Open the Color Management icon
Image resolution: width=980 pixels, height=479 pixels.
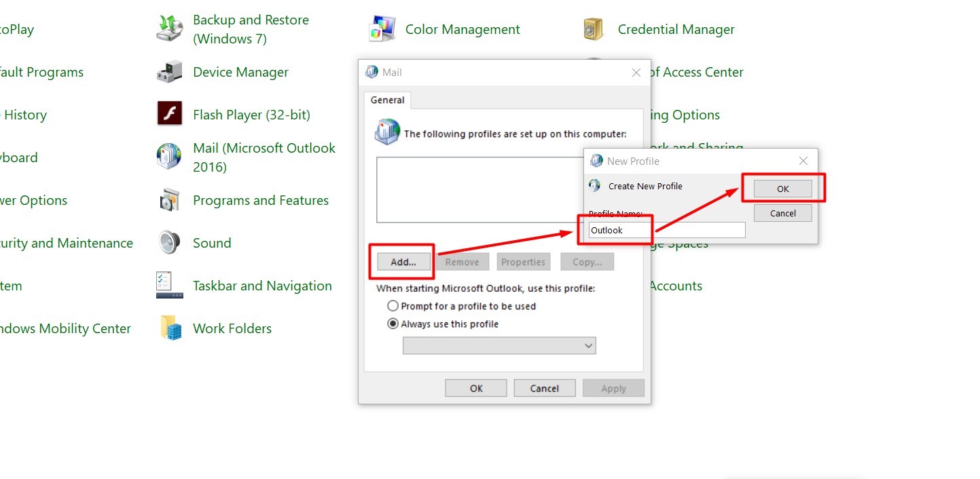[x=382, y=29]
